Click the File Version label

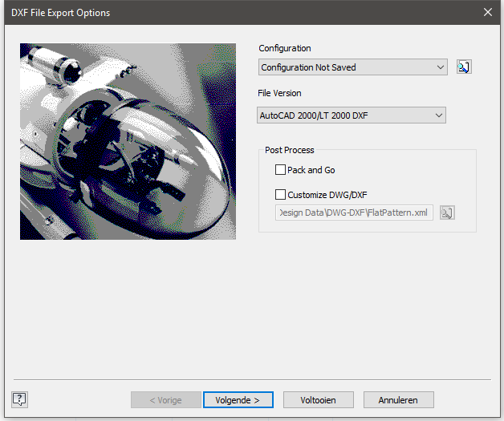point(279,93)
